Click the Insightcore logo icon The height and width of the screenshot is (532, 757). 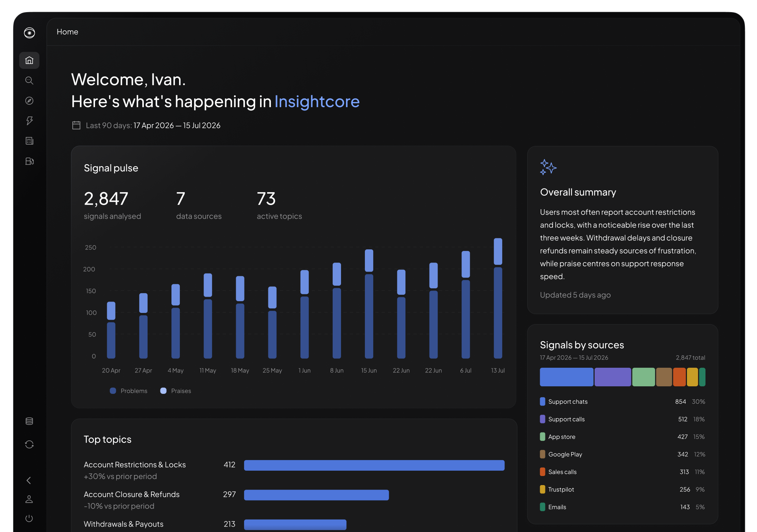[30, 33]
